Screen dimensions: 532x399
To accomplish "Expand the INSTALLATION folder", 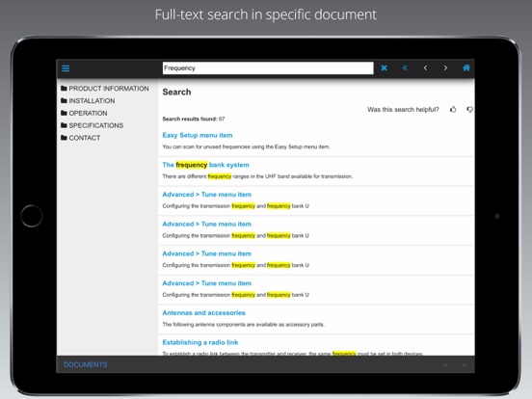I will [x=88, y=101].
